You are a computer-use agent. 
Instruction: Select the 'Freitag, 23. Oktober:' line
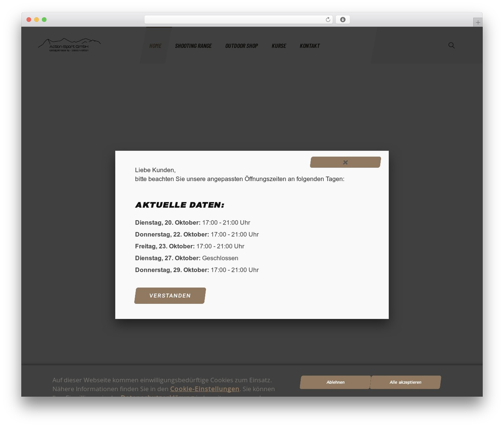[x=190, y=246]
